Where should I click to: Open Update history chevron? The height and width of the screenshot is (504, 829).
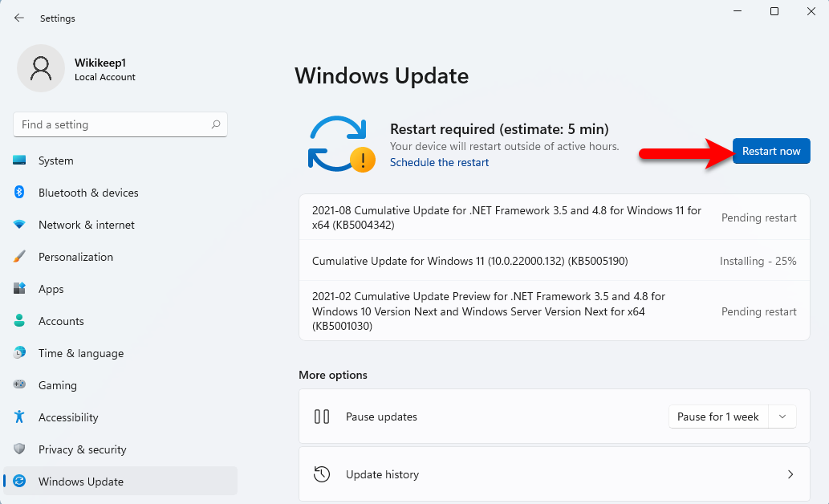(790, 474)
